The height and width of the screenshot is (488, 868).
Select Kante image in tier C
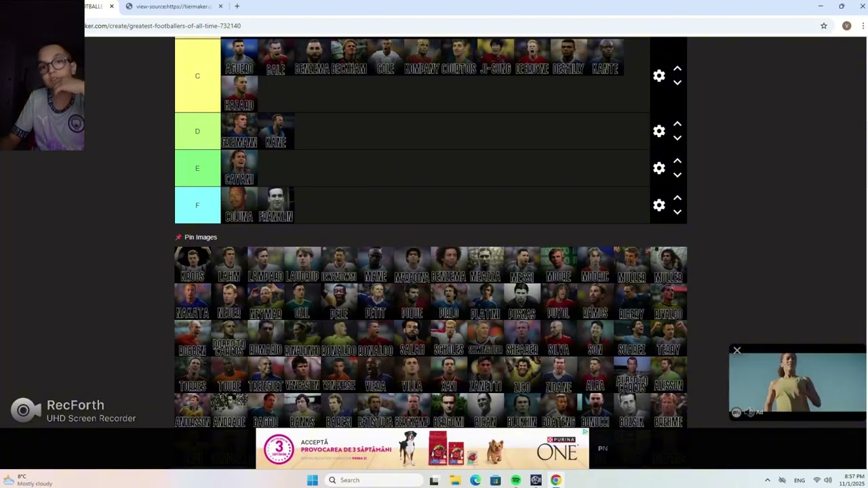tap(605, 58)
